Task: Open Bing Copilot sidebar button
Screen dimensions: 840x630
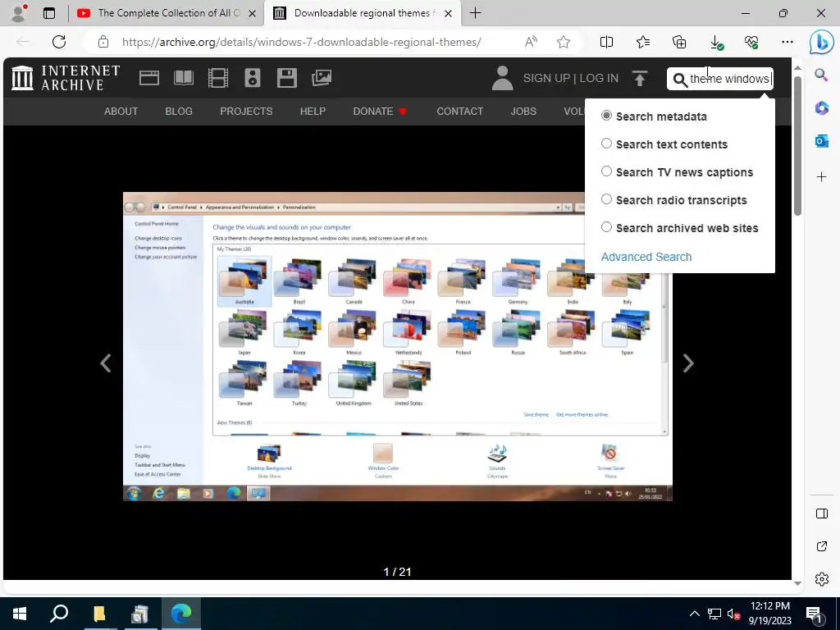Action: pos(821,43)
